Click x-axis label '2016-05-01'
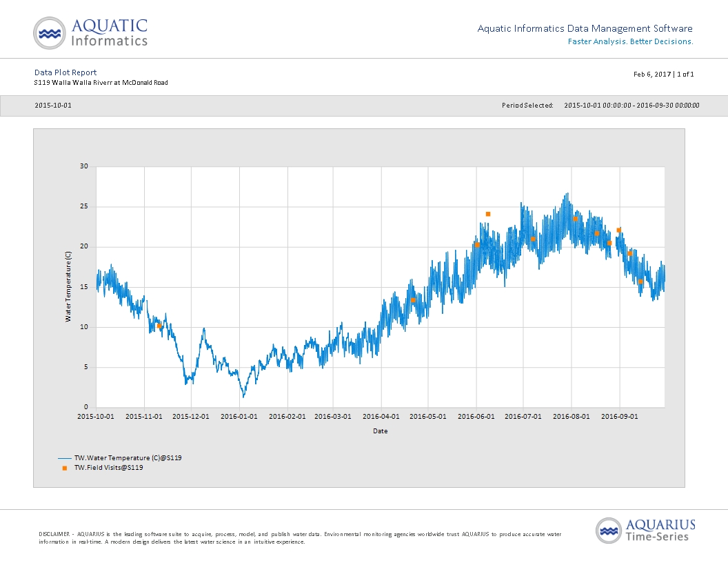Image resolution: width=728 pixels, height=563 pixels. pyautogui.click(x=428, y=417)
